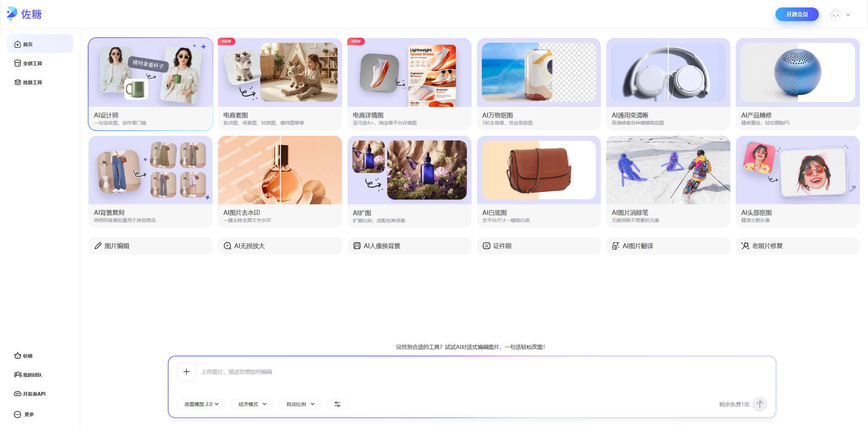The width and height of the screenshot is (868, 431).
Task: Focus the 上传图片，描述您想如何编辑 input
Action: point(485,372)
